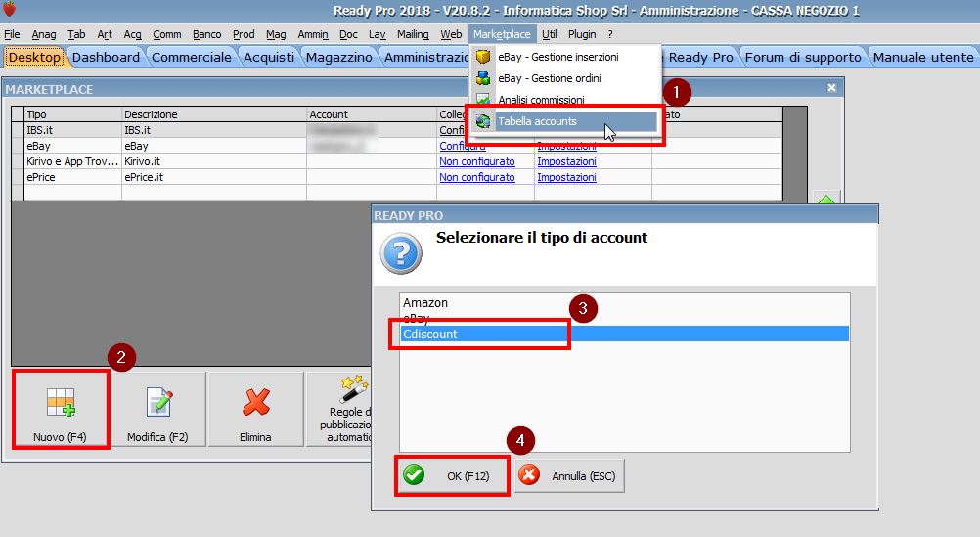The height and width of the screenshot is (537, 980).
Task: Open the question mark help menu
Action: 610,34
